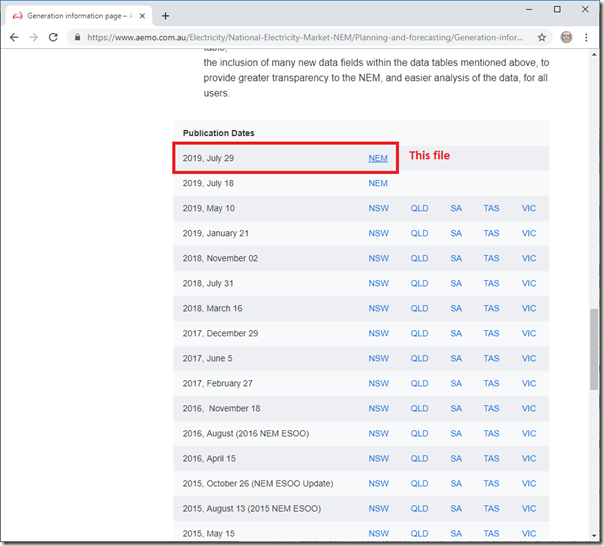Open TAS link for 2018, November 02

(492, 259)
